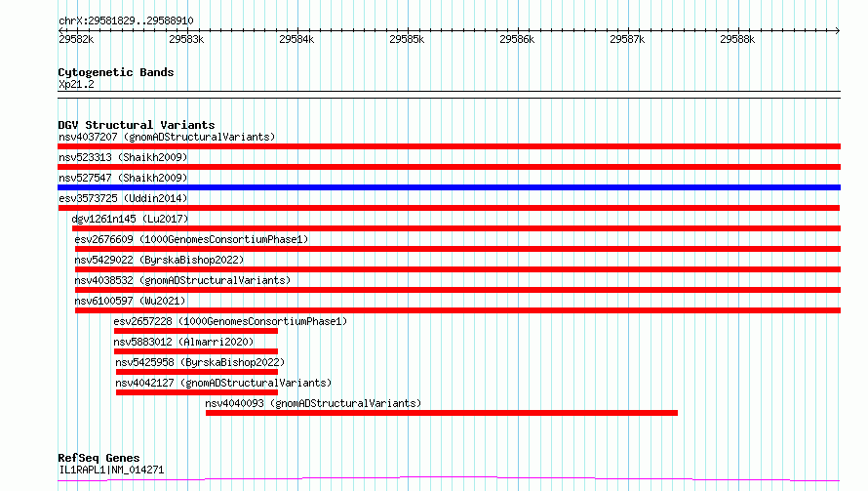Click the blue nsv527547 variant bar
Viewport: 868px width, 491px height.
pos(449,187)
